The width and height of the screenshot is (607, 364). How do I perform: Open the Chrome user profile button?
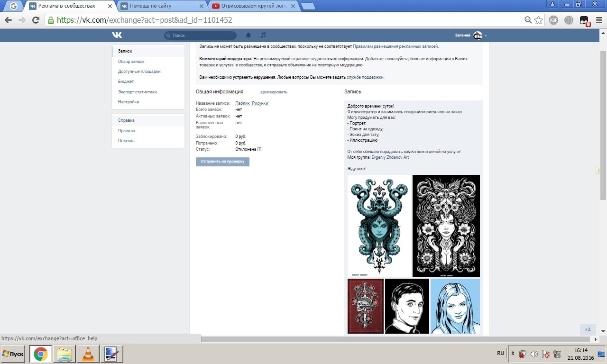[x=552, y=4]
